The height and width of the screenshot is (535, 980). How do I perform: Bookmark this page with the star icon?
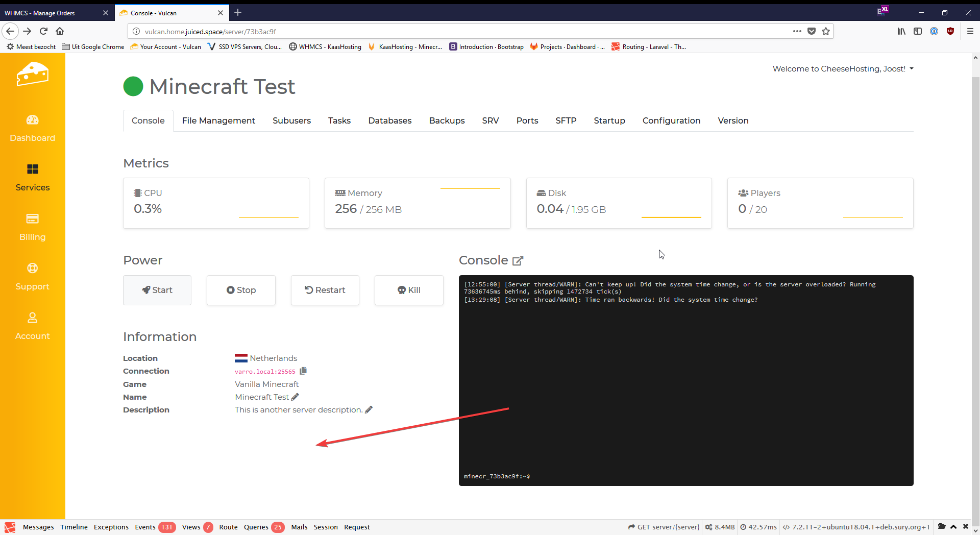point(826,31)
